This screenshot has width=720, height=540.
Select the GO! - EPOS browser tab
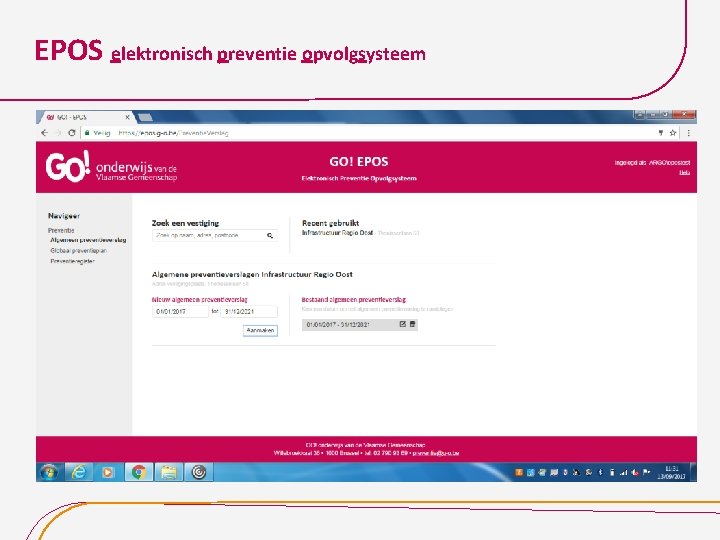coord(85,118)
